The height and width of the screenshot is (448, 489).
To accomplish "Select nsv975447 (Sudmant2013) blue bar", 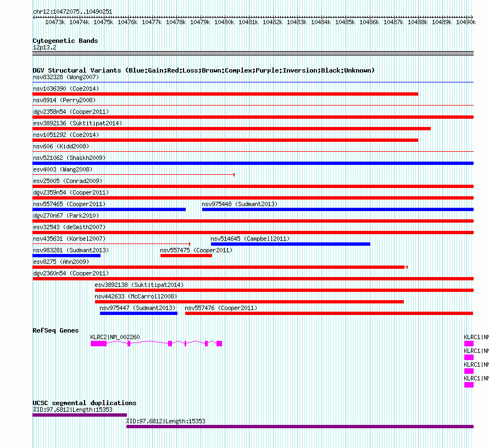I will pyautogui.click(x=139, y=313).
